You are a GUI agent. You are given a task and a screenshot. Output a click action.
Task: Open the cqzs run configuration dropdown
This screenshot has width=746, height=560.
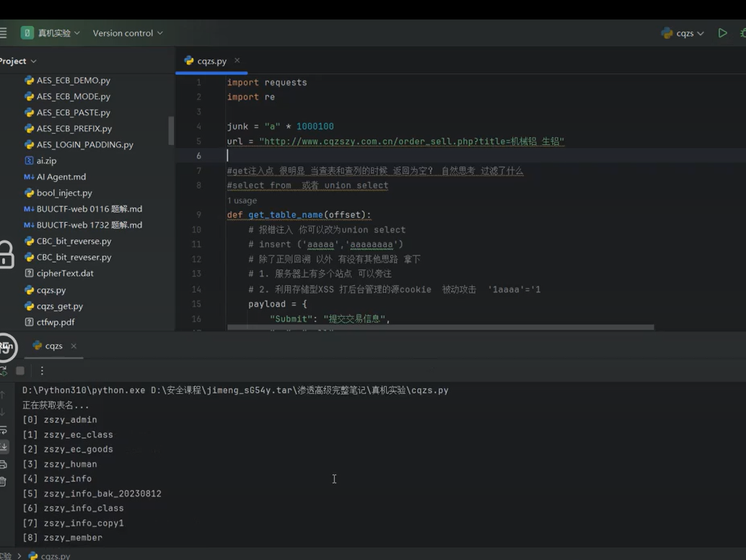683,32
